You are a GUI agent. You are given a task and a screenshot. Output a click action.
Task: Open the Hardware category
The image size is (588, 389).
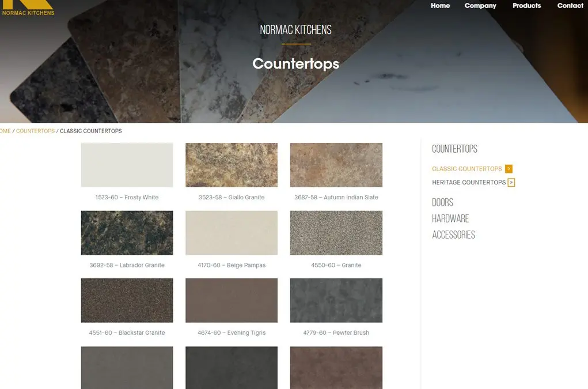[450, 218]
